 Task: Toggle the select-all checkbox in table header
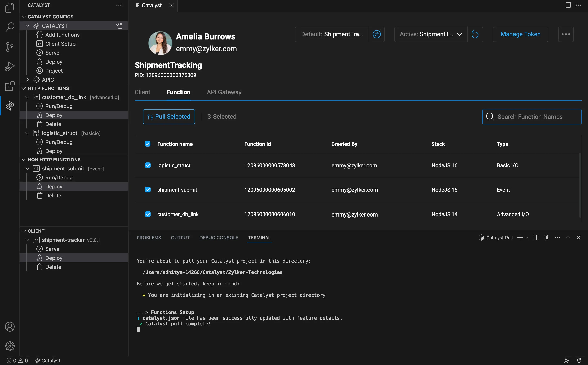pyautogui.click(x=148, y=144)
